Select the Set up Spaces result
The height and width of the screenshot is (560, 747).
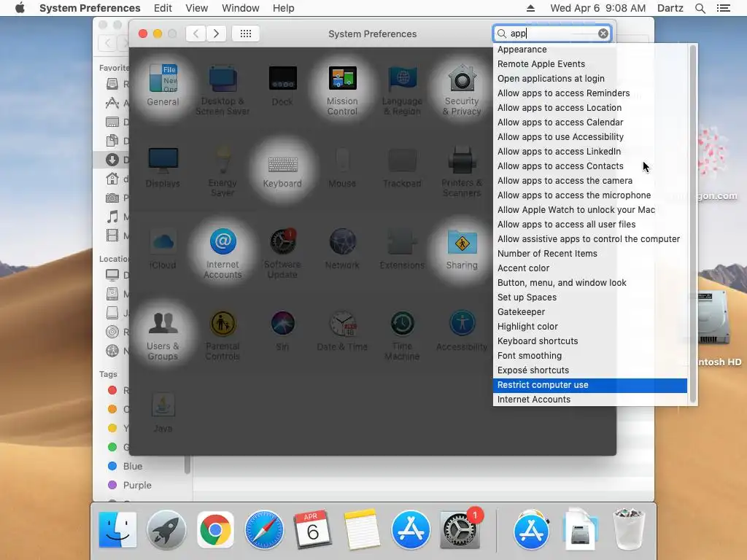click(589, 297)
